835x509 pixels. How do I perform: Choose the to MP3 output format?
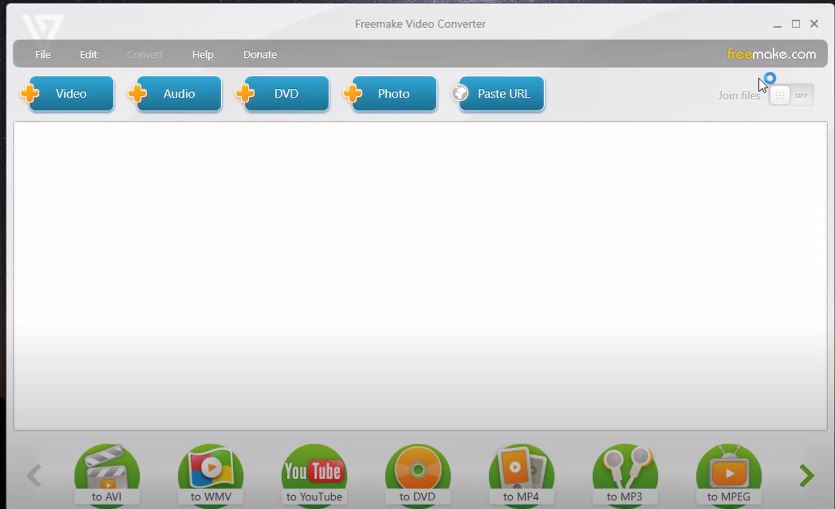[625, 475]
